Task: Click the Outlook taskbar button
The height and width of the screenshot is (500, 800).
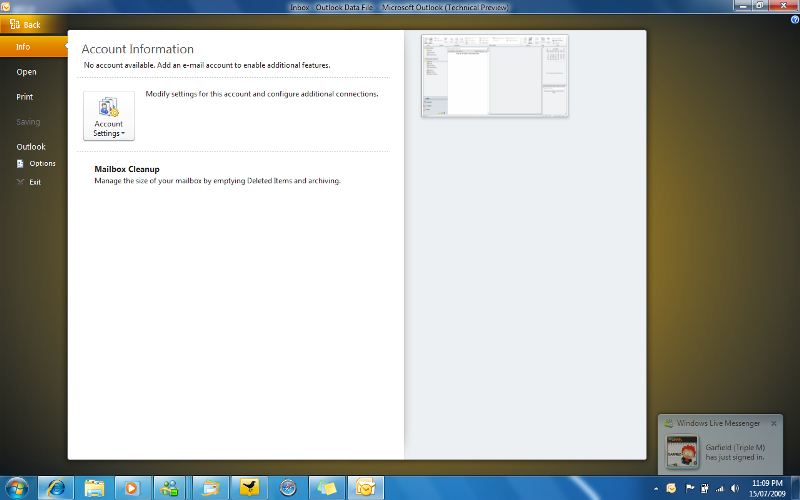Action: click(365, 488)
